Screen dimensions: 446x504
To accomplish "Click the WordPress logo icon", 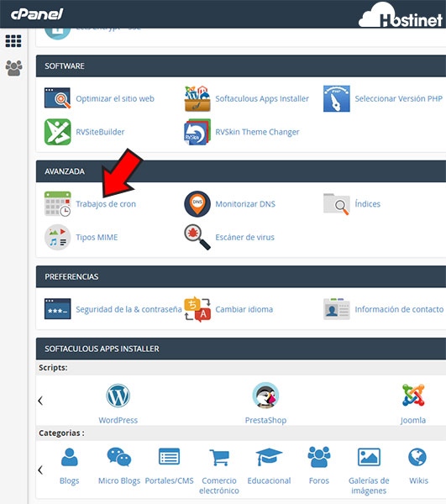I will point(118,396).
